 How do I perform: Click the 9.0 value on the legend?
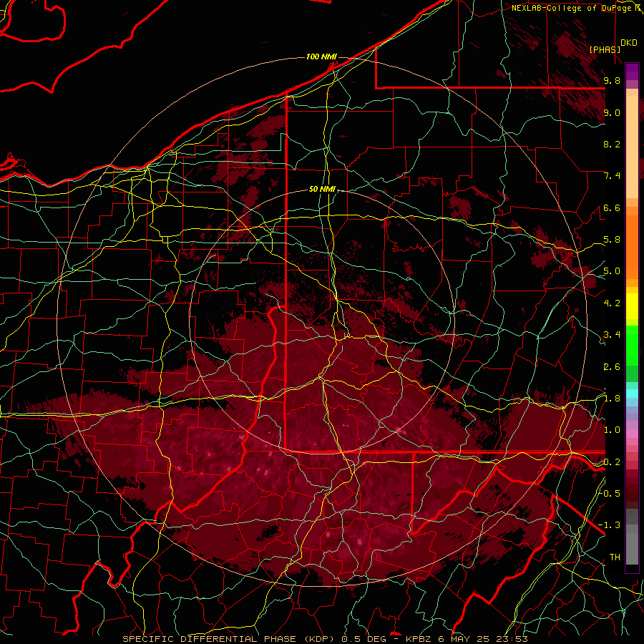pyautogui.click(x=612, y=112)
